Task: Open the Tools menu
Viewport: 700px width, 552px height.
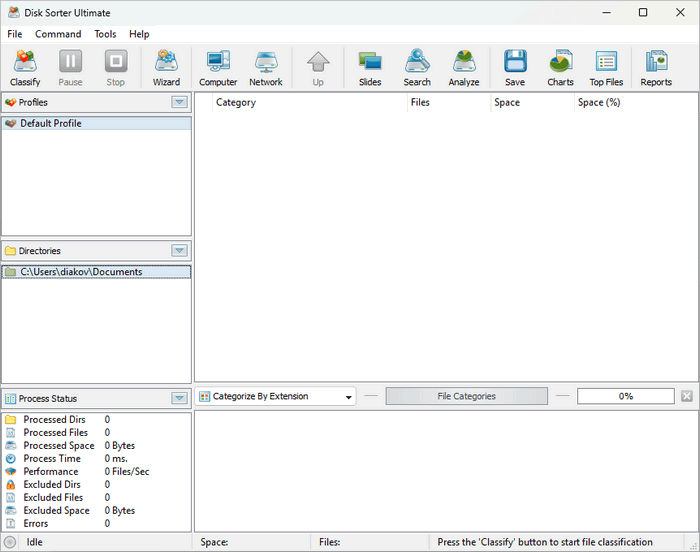Action: coord(105,34)
